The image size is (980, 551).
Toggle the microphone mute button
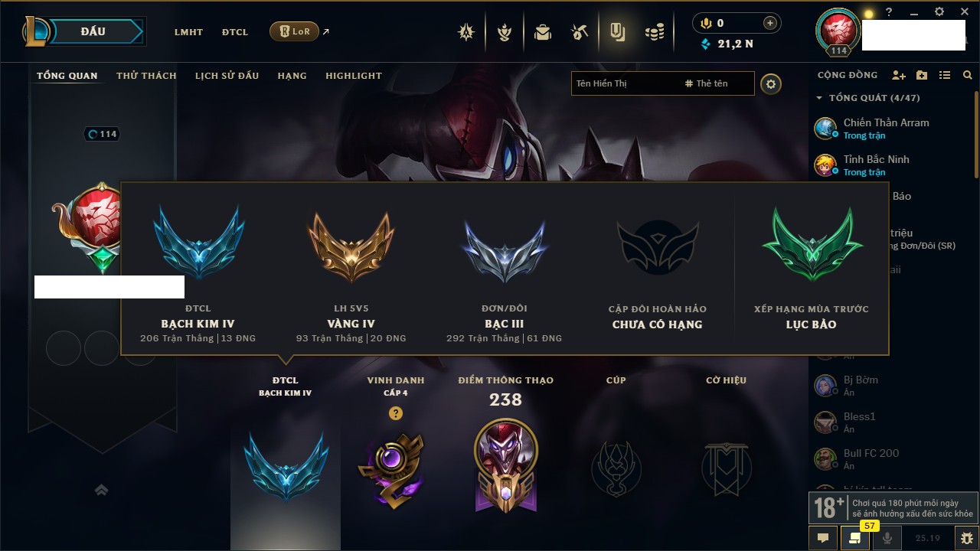click(887, 538)
